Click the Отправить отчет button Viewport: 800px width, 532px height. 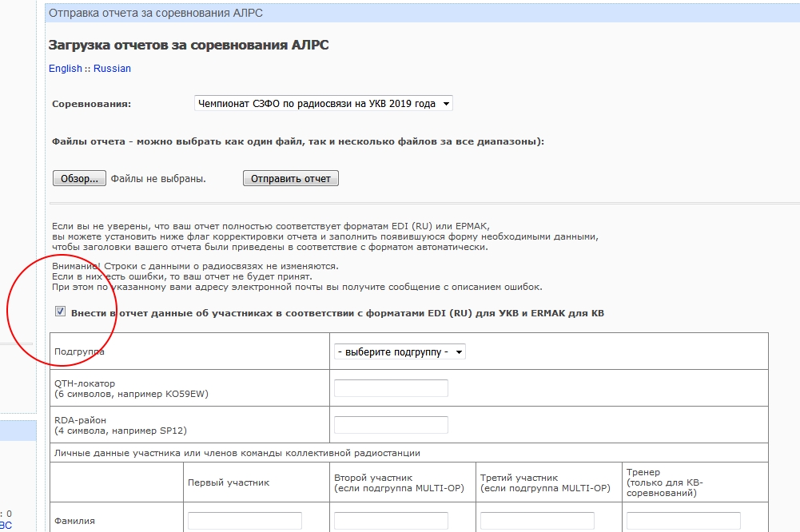[290, 179]
